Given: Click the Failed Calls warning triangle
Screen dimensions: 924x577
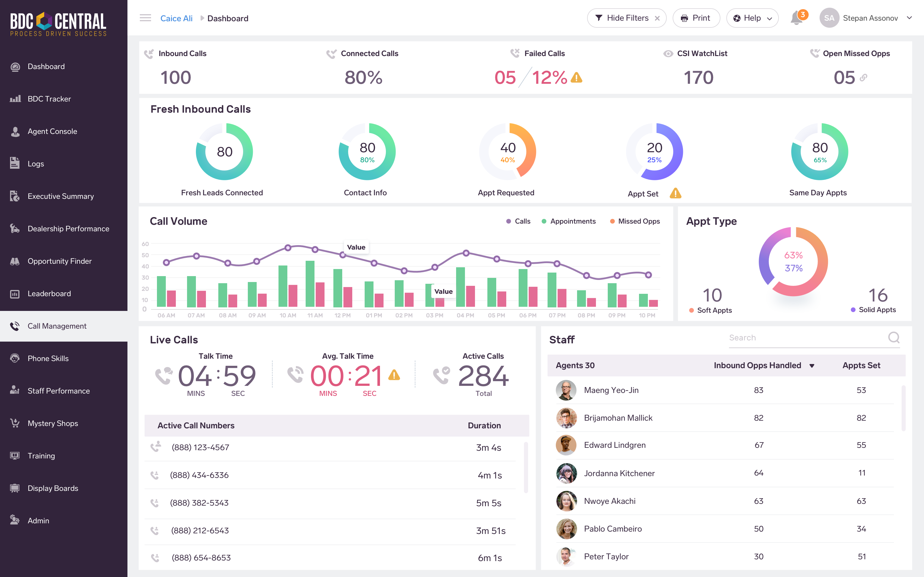Looking at the screenshot, I should click(x=576, y=78).
